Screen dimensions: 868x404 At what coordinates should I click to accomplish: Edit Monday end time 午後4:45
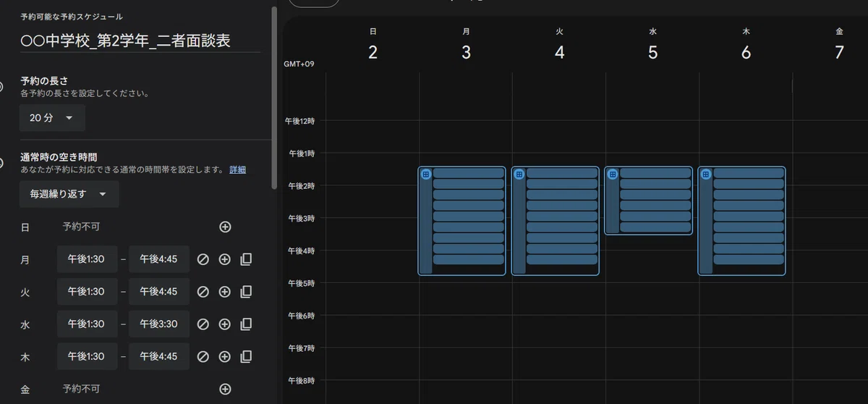(x=159, y=259)
